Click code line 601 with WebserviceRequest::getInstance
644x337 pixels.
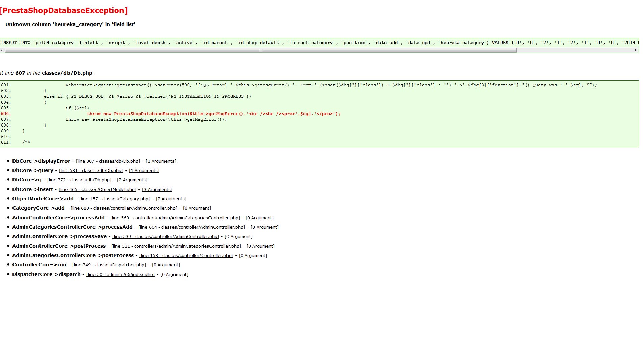coord(331,85)
